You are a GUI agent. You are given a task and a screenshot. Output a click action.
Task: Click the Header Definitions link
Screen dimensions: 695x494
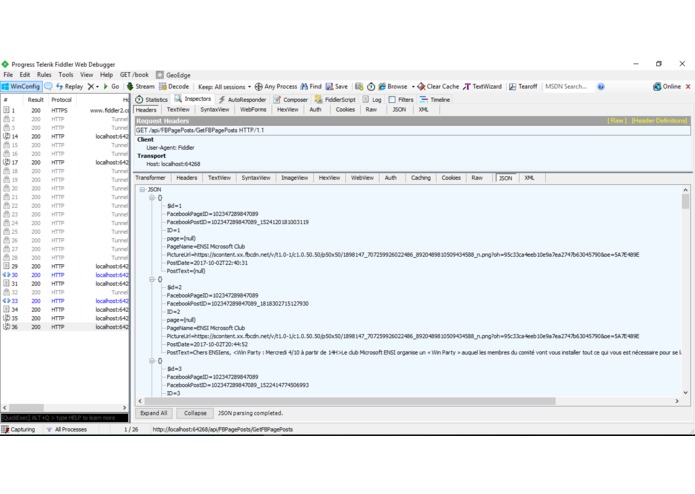click(659, 121)
